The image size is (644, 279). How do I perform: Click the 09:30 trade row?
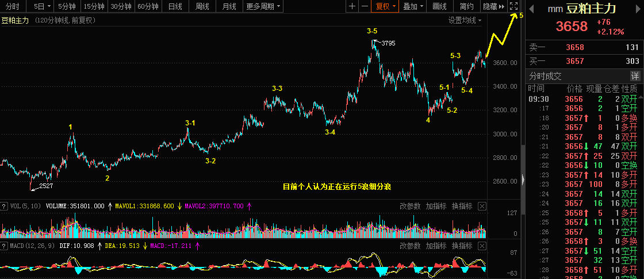pyautogui.click(x=583, y=99)
